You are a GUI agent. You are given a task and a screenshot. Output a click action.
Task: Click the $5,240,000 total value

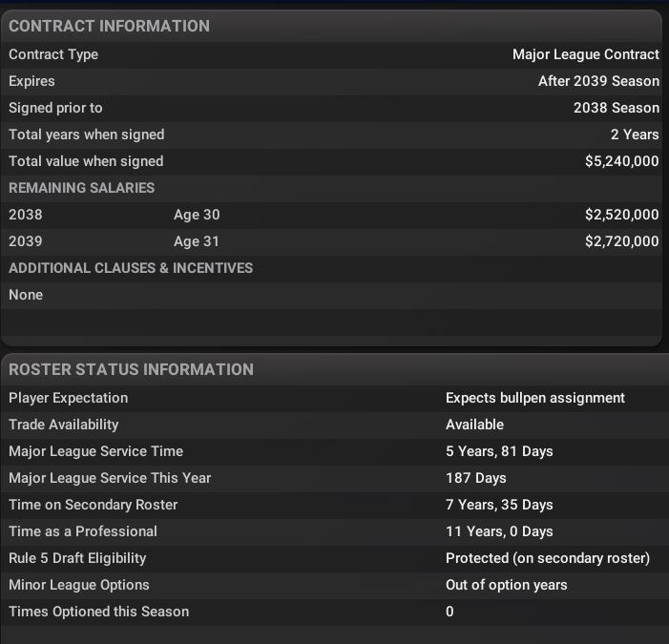[x=621, y=161]
